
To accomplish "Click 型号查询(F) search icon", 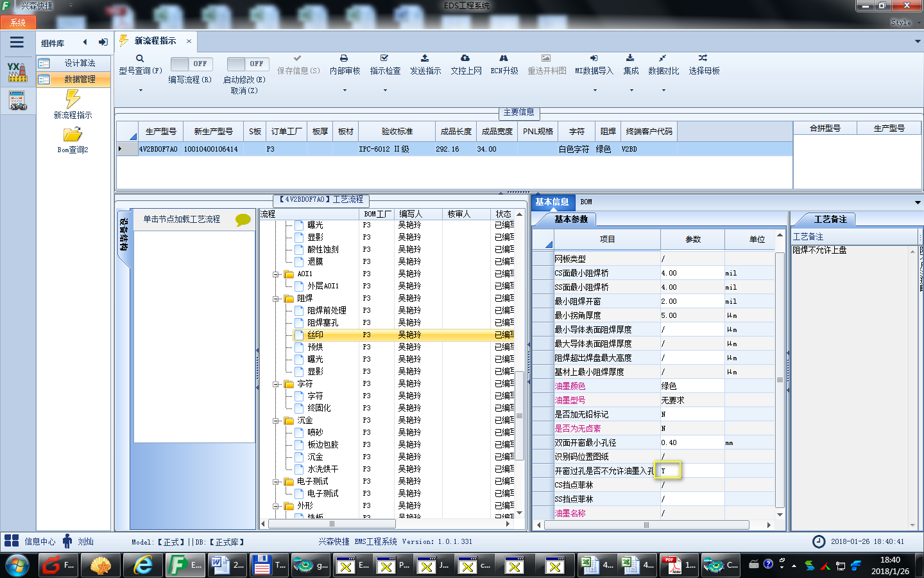I will tap(140, 58).
